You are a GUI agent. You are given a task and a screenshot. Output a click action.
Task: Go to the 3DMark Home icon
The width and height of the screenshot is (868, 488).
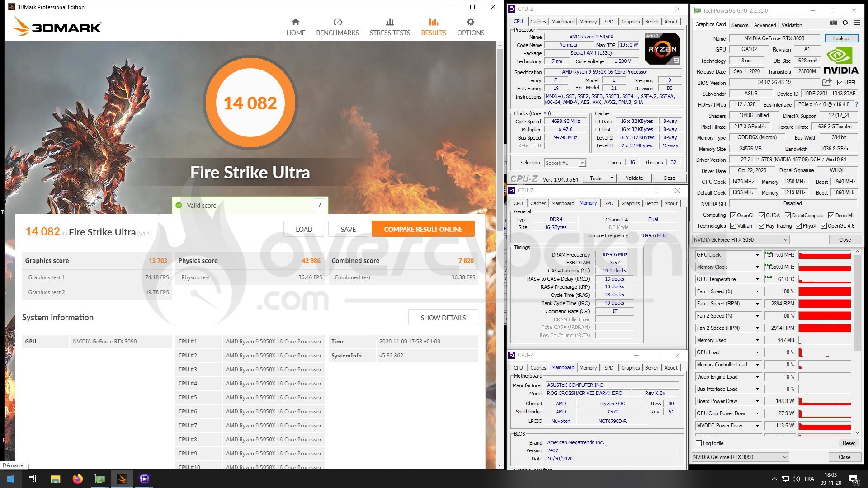click(296, 22)
